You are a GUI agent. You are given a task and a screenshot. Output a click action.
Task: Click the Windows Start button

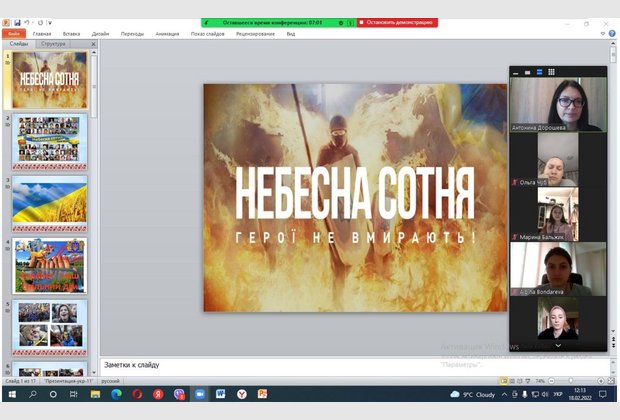pyautogui.click(x=10, y=395)
